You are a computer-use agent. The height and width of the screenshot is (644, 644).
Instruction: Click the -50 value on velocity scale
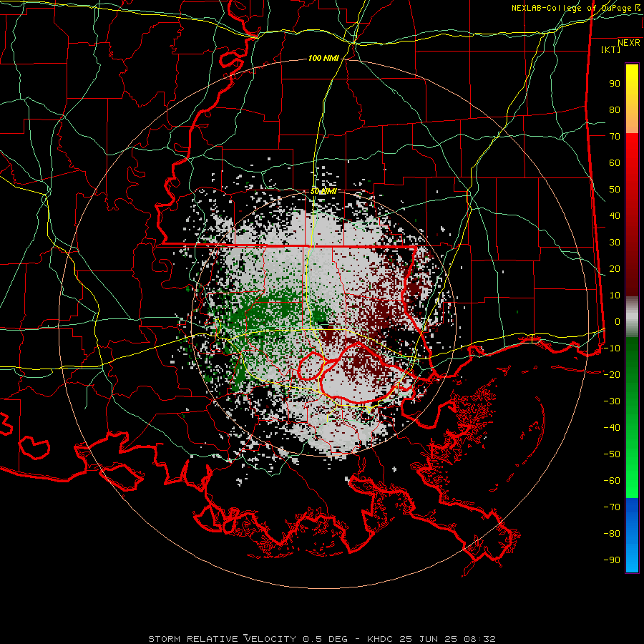[x=612, y=454]
